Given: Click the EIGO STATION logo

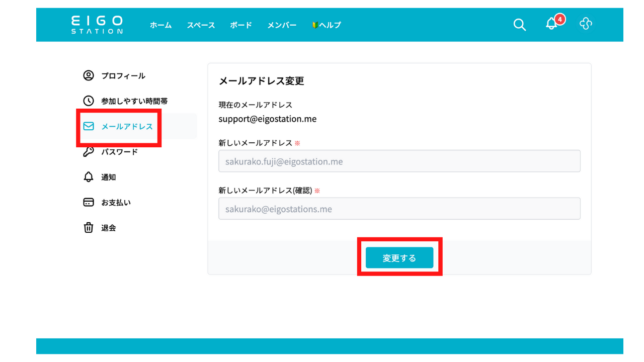Looking at the screenshot, I should (97, 24).
